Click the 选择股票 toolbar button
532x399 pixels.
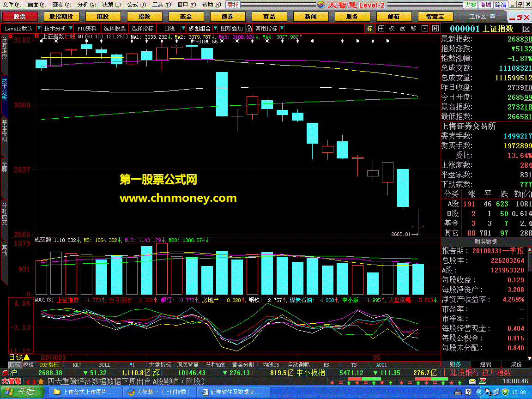click(x=115, y=29)
